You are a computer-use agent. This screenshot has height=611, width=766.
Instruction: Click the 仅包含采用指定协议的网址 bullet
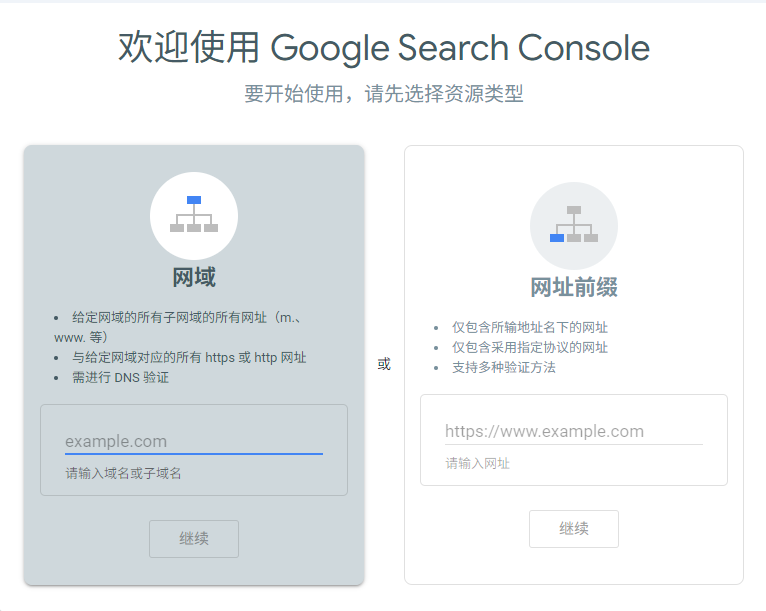[x=529, y=347]
